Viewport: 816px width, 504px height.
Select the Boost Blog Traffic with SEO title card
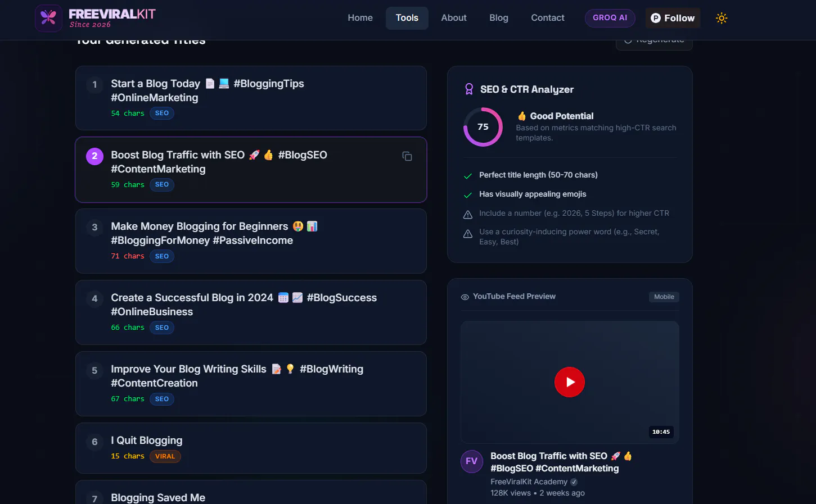point(251,170)
